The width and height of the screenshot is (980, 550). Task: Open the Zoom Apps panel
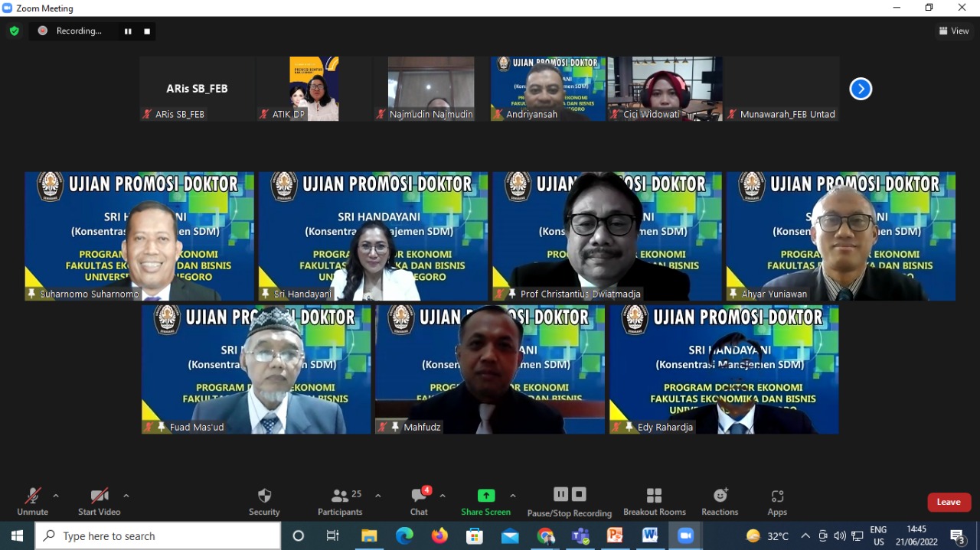pos(777,501)
